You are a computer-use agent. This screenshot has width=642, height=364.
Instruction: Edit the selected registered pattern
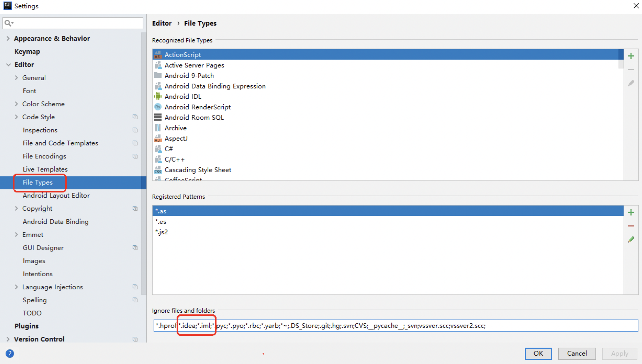[x=631, y=240]
